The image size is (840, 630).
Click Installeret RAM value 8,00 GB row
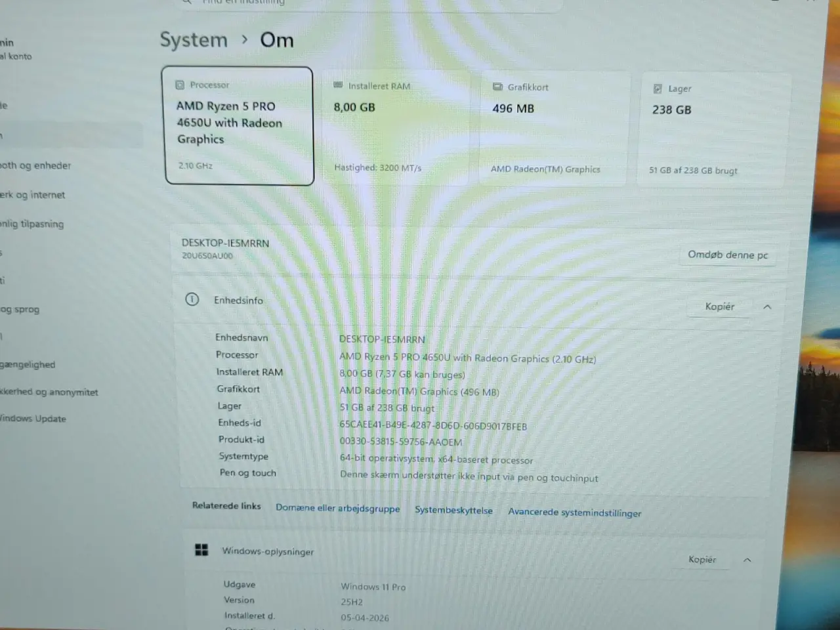(x=402, y=374)
